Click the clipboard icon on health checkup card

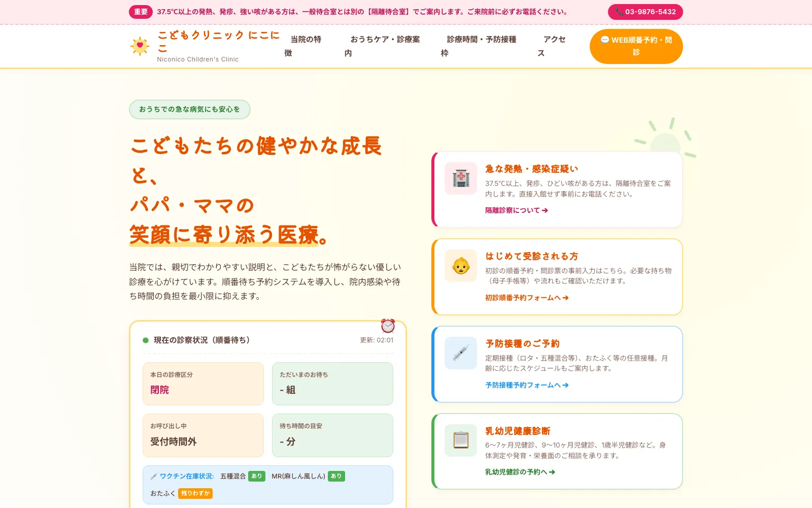[461, 440]
